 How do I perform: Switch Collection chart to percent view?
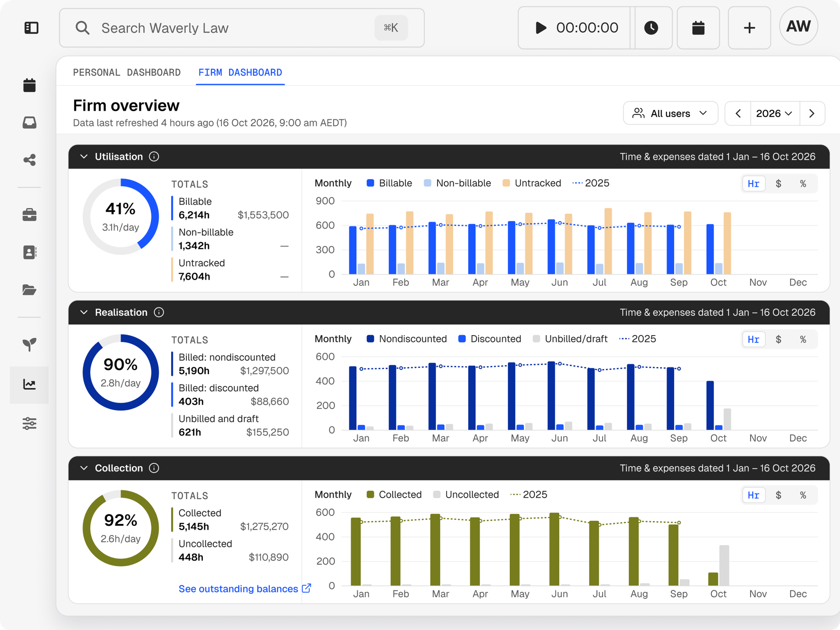pyautogui.click(x=803, y=495)
